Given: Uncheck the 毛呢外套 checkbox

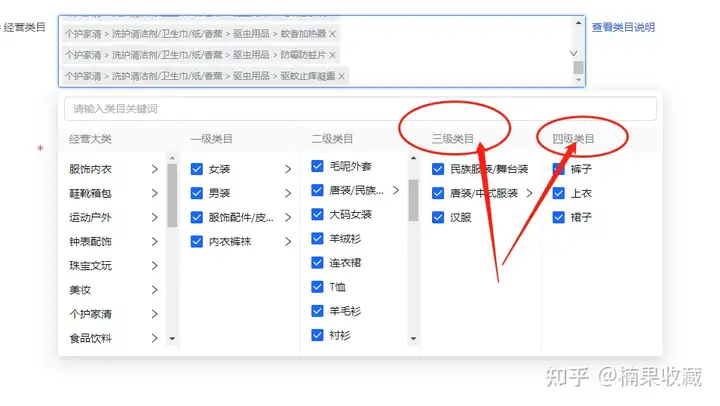Looking at the screenshot, I should coord(317,166).
